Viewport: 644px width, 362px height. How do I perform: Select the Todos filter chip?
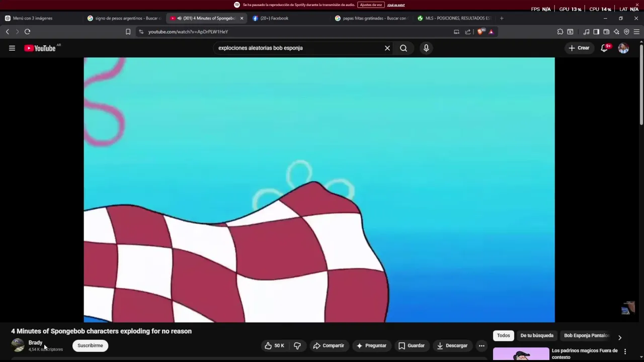point(504,335)
